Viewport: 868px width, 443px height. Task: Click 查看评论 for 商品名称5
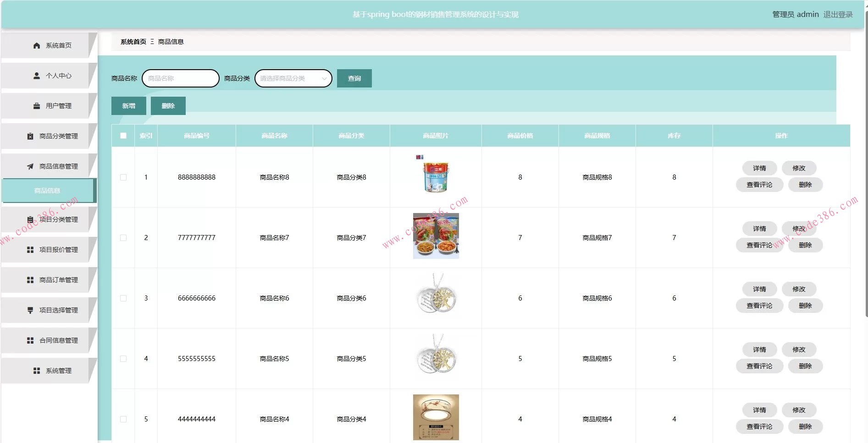[760, 366]
